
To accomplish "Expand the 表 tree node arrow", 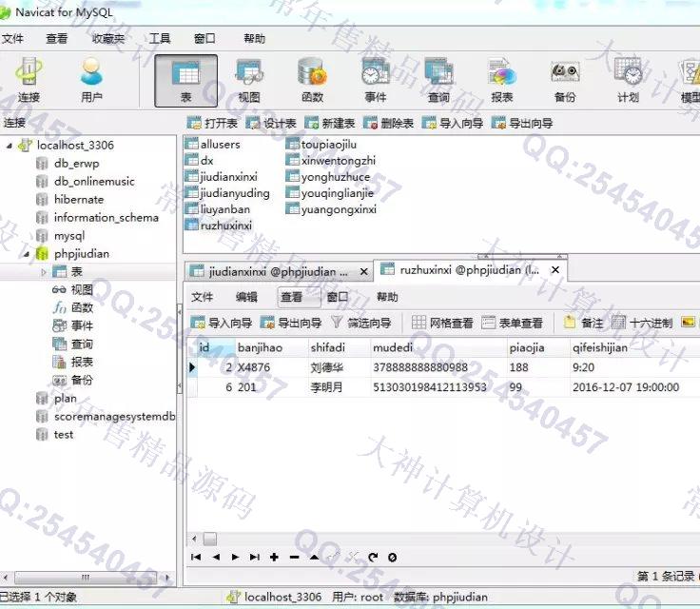I will [x=44, y=271].
